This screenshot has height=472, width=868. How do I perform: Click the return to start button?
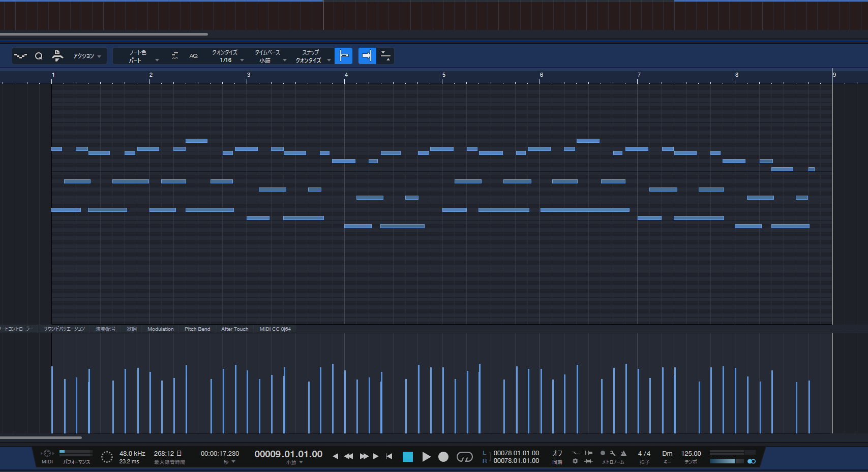(x=389, y=456)
